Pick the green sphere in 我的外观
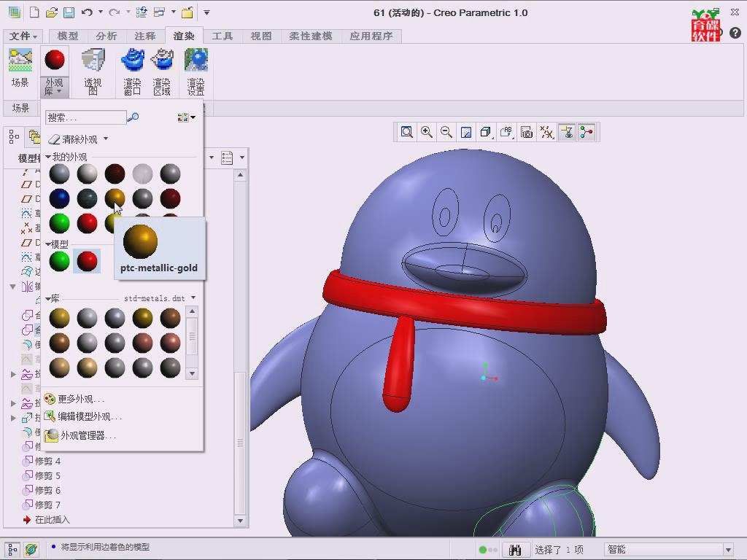This screenshot has width=747, height=560. [60, 223]
